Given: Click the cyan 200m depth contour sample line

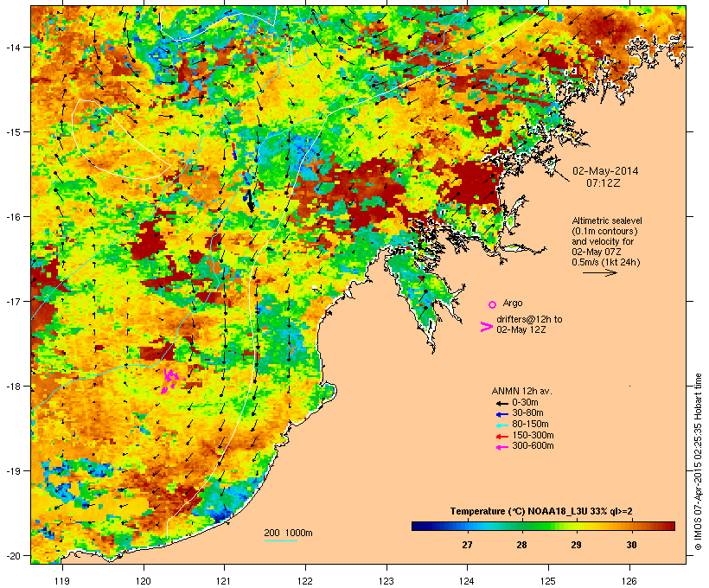Looking at the screenshot, I should tap(280, 540).
